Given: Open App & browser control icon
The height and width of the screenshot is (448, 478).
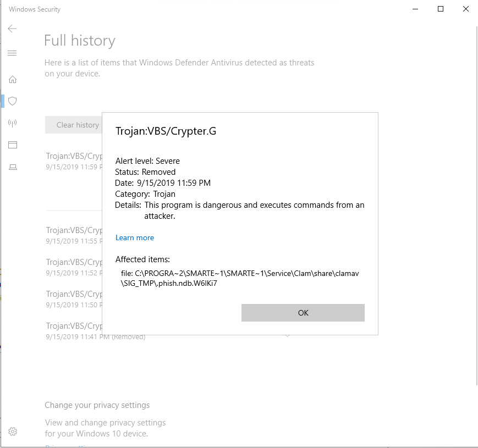Looking at the screenshot, I should tap(12, 145).
